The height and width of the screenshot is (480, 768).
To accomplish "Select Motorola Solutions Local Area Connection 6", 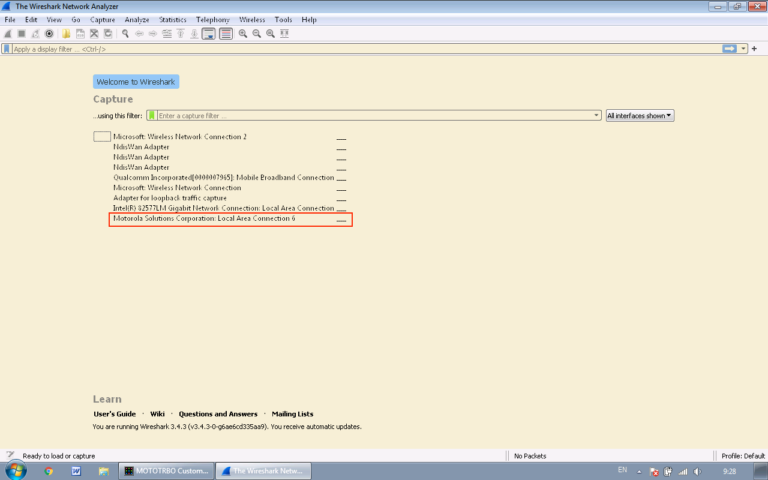I will click(x=204, y=218).
